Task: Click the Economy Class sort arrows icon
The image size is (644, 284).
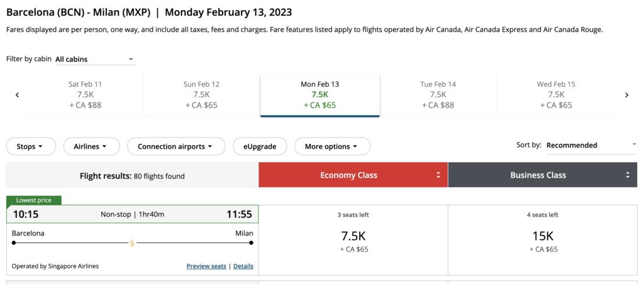Action: point(438,175)
